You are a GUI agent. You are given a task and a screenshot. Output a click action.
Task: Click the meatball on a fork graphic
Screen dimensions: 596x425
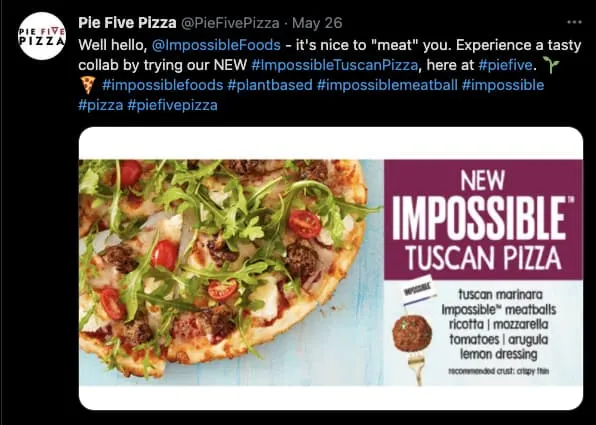[x=413, y=343]
